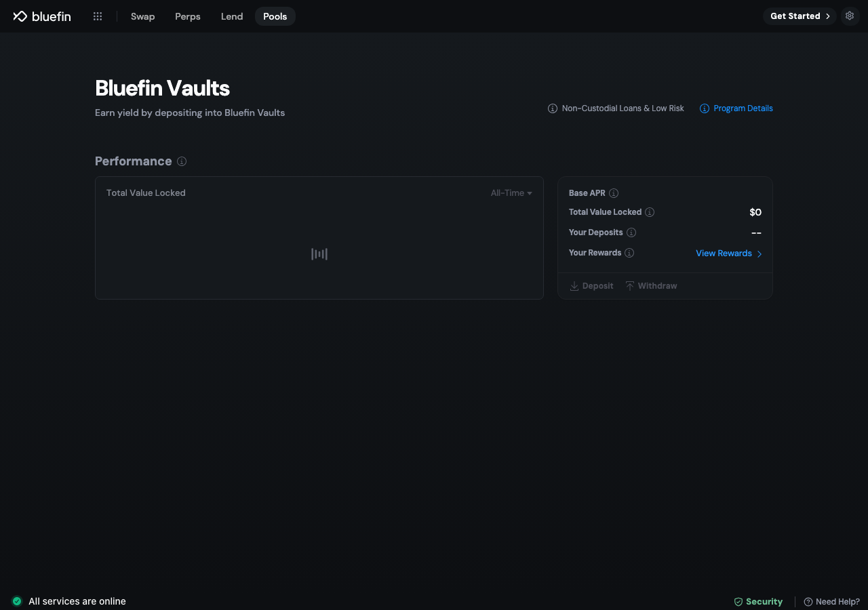The image size is (868, 610).
Task: Click the "Total Value Locked" chart title
Action: [146, 193]
